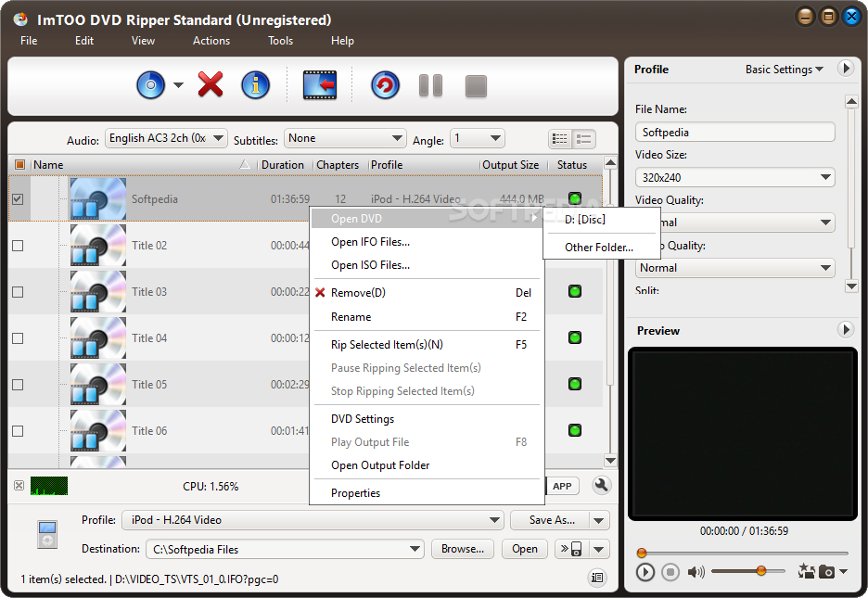Image resolution: width=868 pixels, height=598 pixels.
Task: Play the preview video
Action: coord(645,571)
